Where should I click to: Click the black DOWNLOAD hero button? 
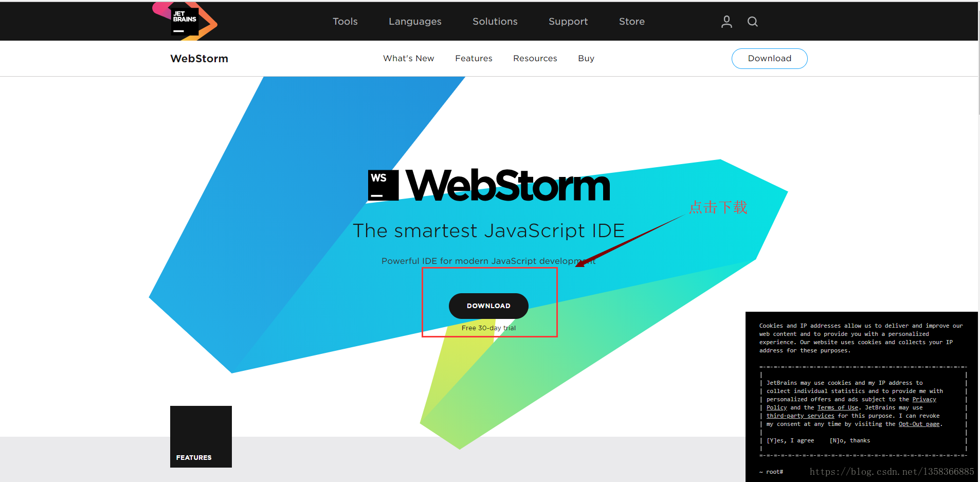pyautogui.click(x=488, y=306)
